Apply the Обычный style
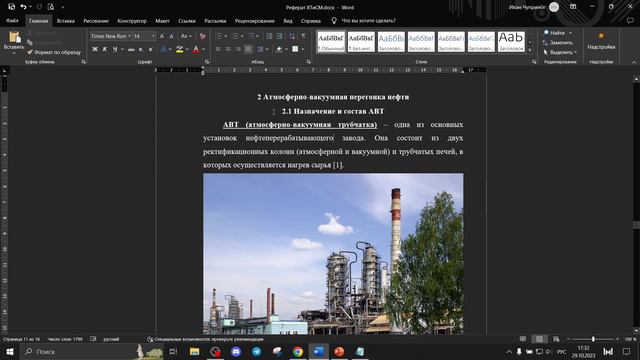 tap(331, 42)
